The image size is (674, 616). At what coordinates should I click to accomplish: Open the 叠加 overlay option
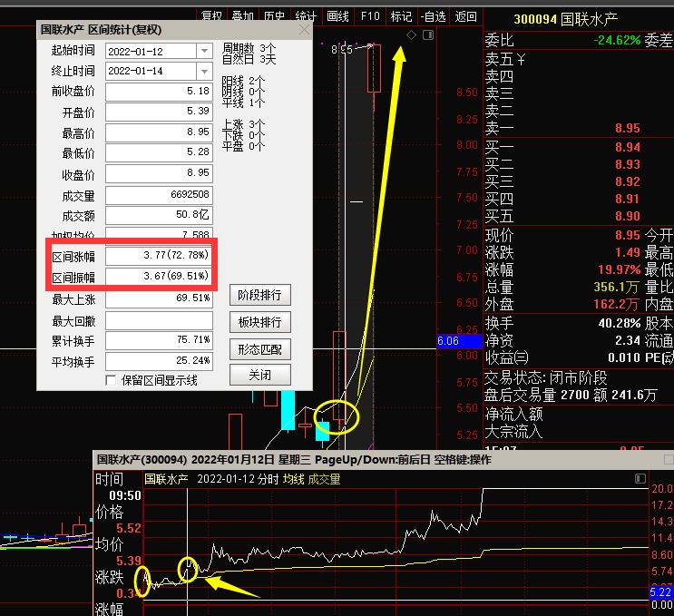click(243, 16)
